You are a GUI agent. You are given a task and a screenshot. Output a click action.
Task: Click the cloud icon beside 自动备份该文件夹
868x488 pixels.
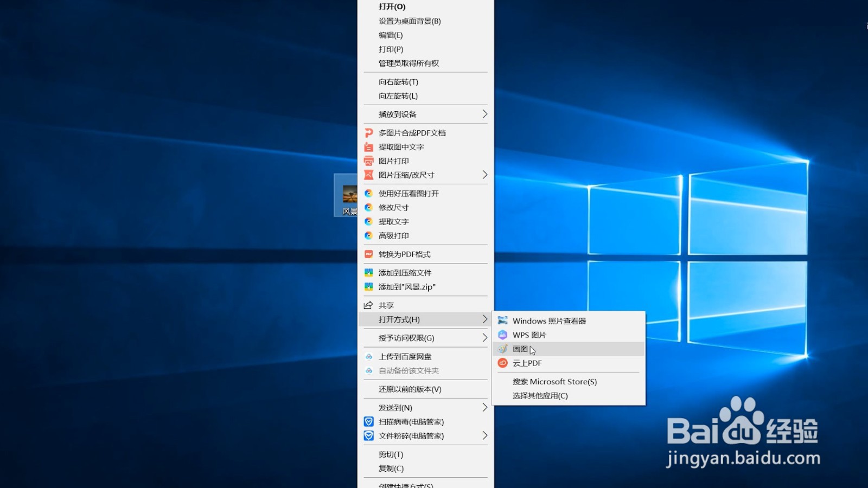(368, 371)
